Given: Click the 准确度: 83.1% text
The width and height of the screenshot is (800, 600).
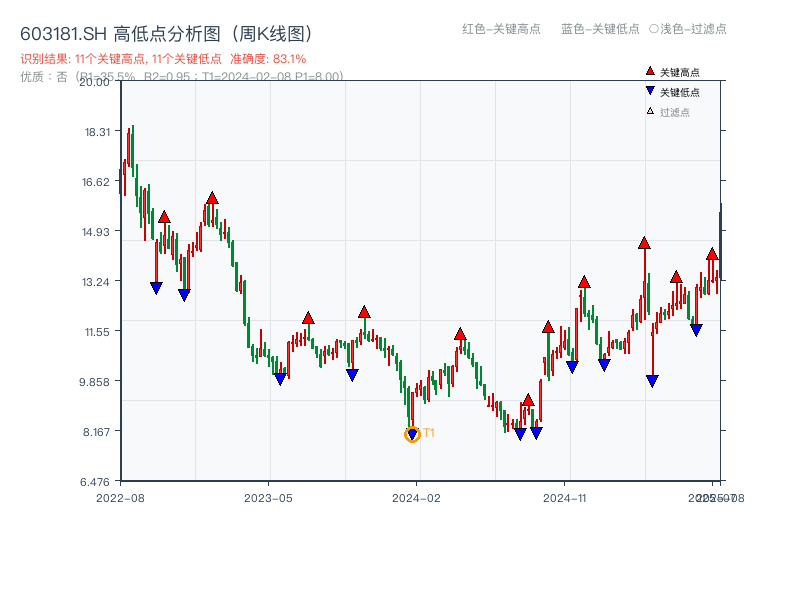Looking at the screenshot, I should 268,59.
